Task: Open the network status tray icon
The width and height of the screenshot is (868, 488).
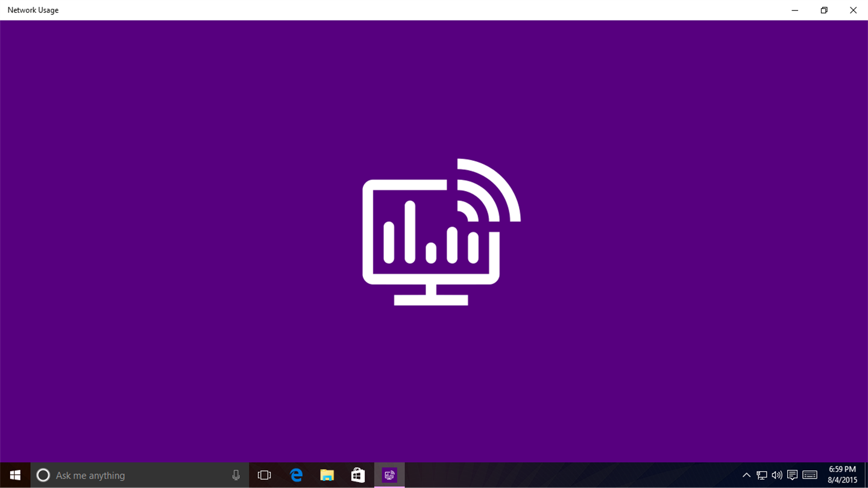Action: coord(762,475)
